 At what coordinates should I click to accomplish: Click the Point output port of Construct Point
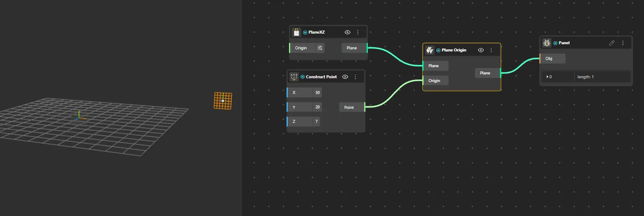pyautogui.click(x=352, y=107)
